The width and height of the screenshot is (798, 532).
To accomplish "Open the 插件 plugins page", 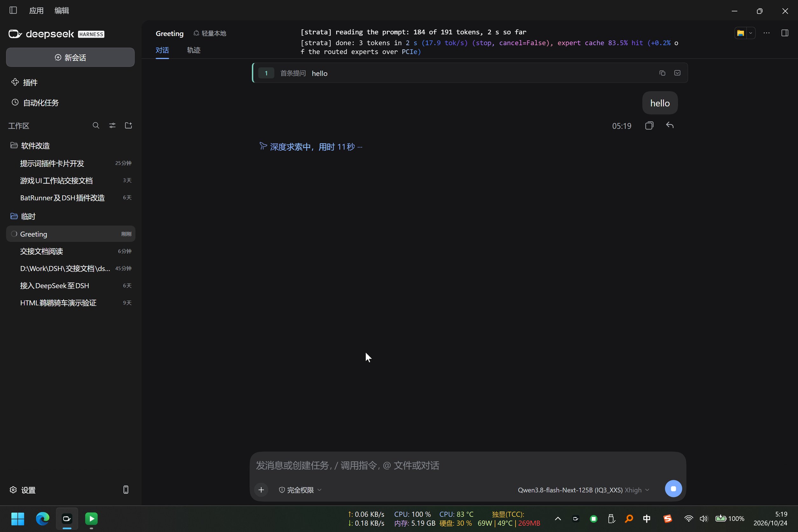I will 24,82.
